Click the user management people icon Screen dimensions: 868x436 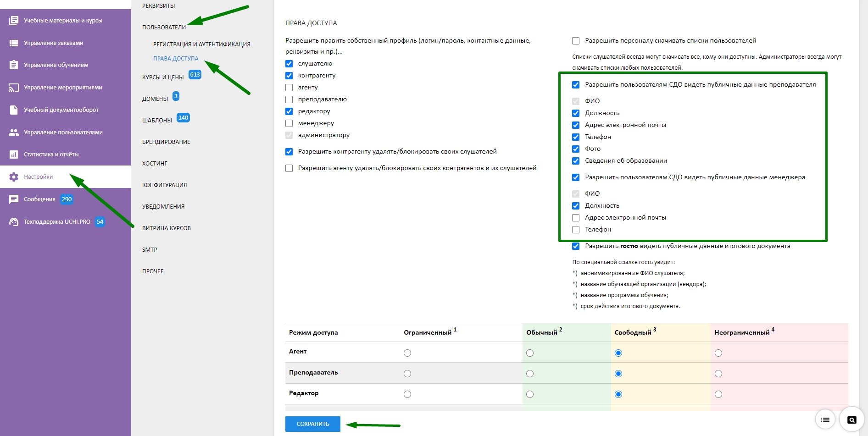coord(14,132)
